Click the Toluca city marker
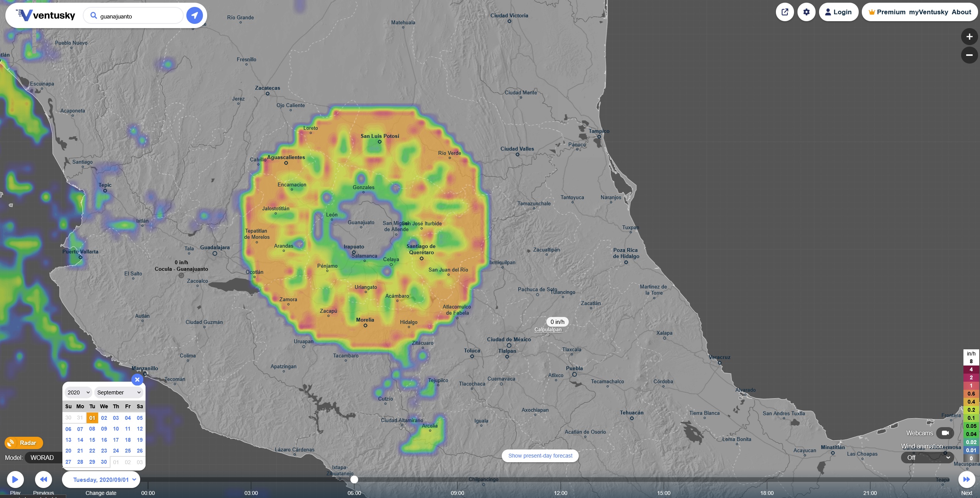 coord(472,356)
